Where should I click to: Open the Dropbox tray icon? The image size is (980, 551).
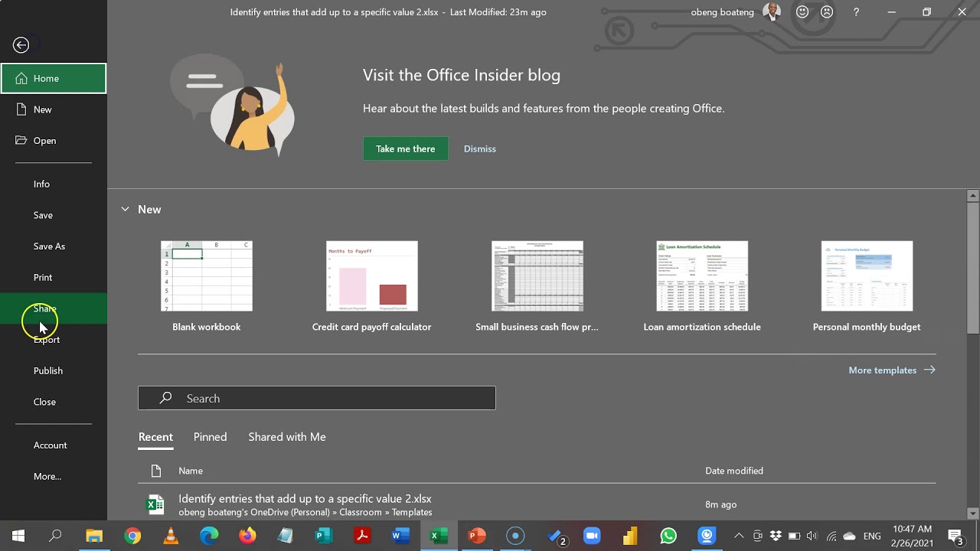coord(776,536)
